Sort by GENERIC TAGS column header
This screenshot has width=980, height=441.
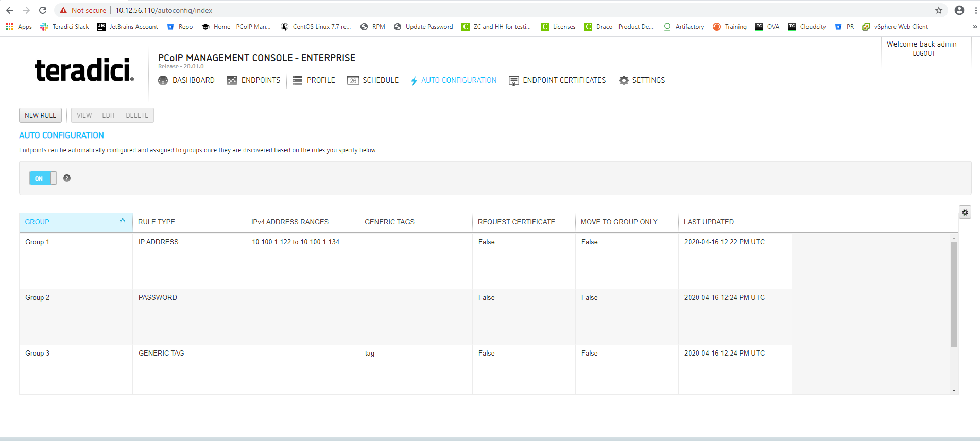pyautogui.click(x=416, y=222)
